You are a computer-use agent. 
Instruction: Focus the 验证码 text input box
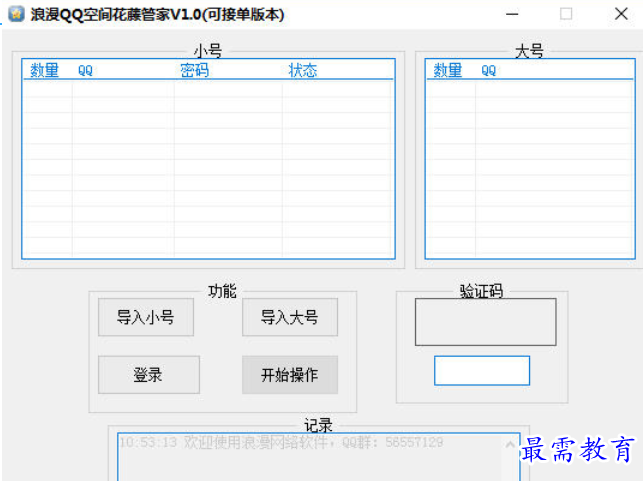coord(482,370)
